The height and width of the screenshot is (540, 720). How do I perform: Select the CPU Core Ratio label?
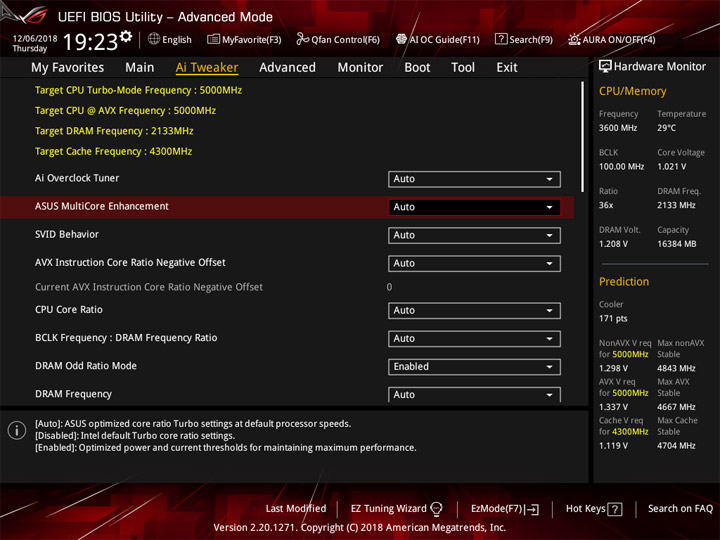(x=68, y=309)
